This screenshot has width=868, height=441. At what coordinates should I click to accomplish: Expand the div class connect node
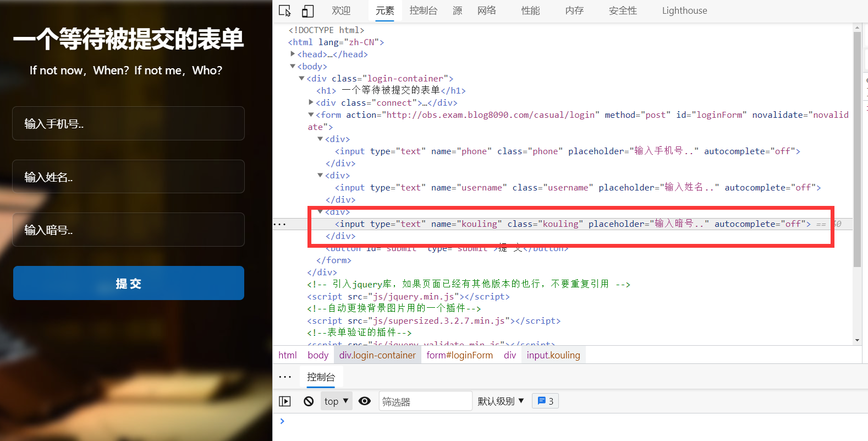(x=311, y=102)
